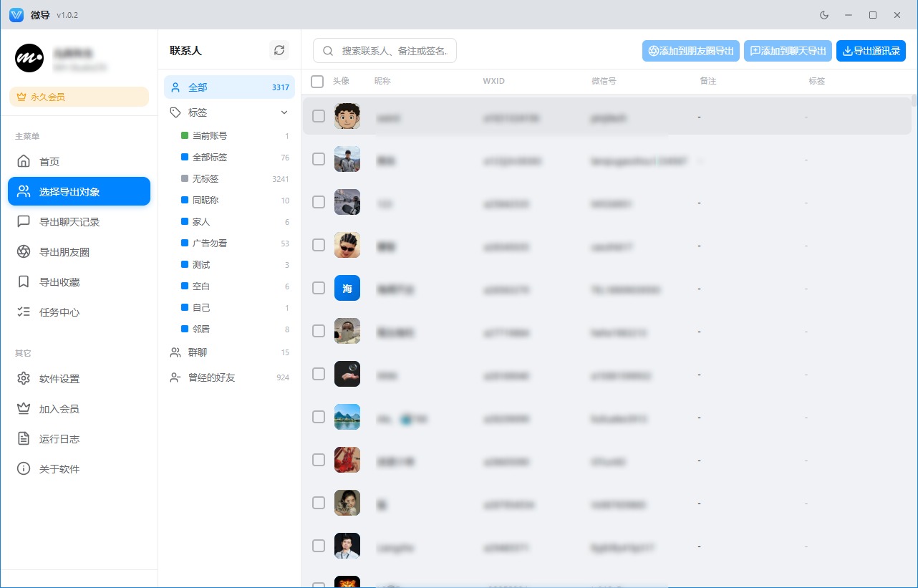Screen dimensions: 918x588
Task: Check the fourth contact row checkbox
Action: 319,245
